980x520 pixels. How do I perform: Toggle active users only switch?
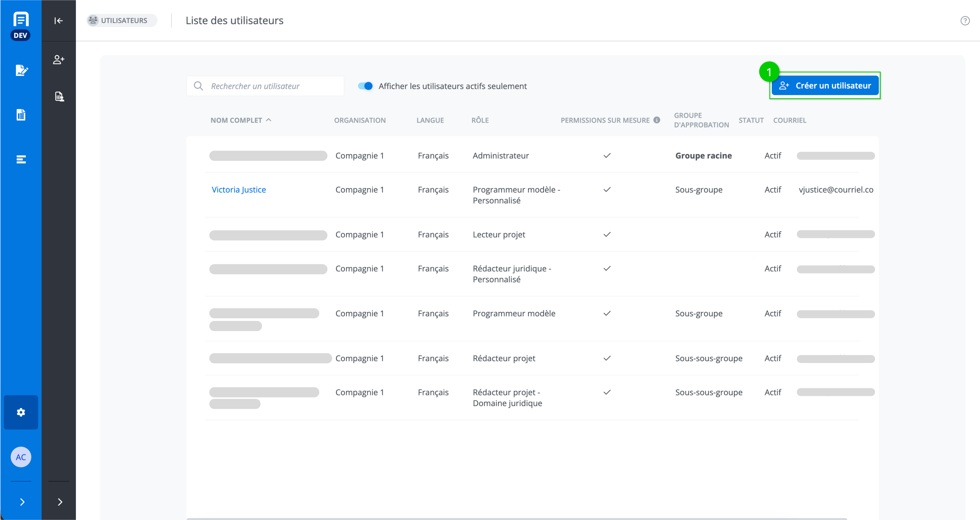[365, 86]
